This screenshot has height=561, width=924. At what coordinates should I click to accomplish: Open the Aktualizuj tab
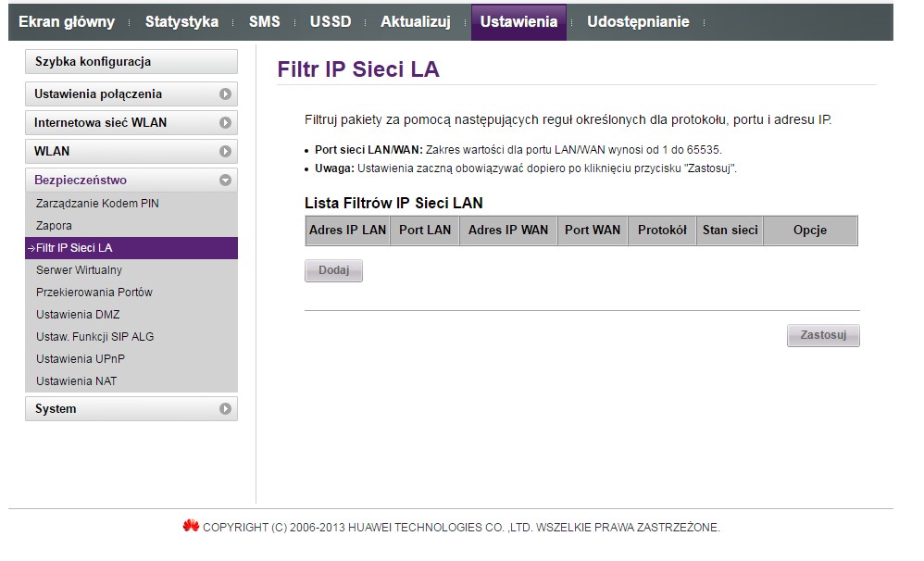[x=415, y=22]
